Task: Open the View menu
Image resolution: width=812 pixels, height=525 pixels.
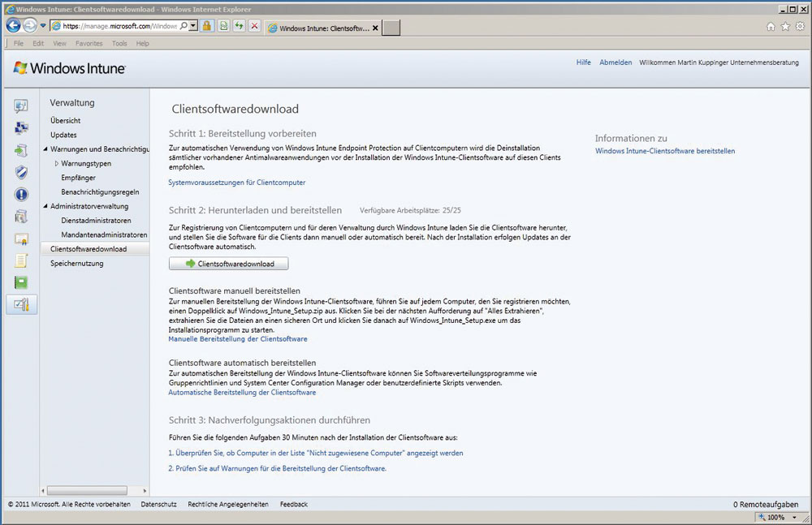Action: point(59,44)
